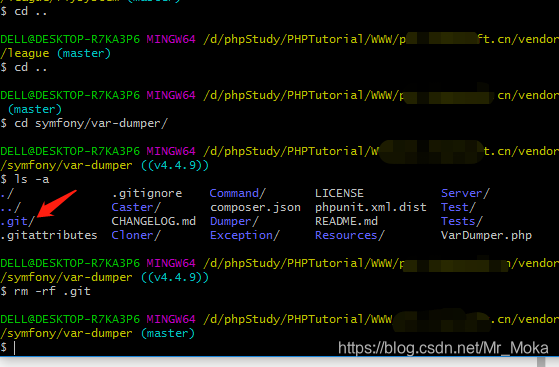This screenshot has height=367, width=559.
Task: Click phpunit.xml.dist in the listing
Action: [370, 207]
